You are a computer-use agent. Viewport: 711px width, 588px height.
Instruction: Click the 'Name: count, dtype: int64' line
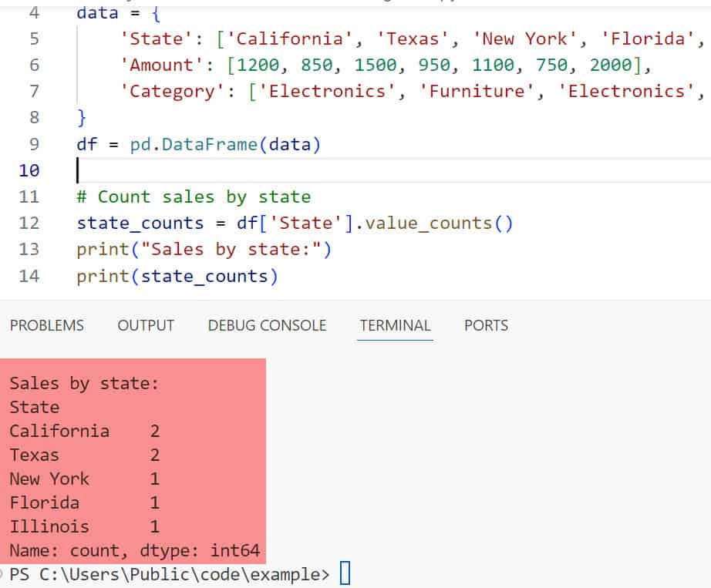pyautogui.click(x=134, y=551)
